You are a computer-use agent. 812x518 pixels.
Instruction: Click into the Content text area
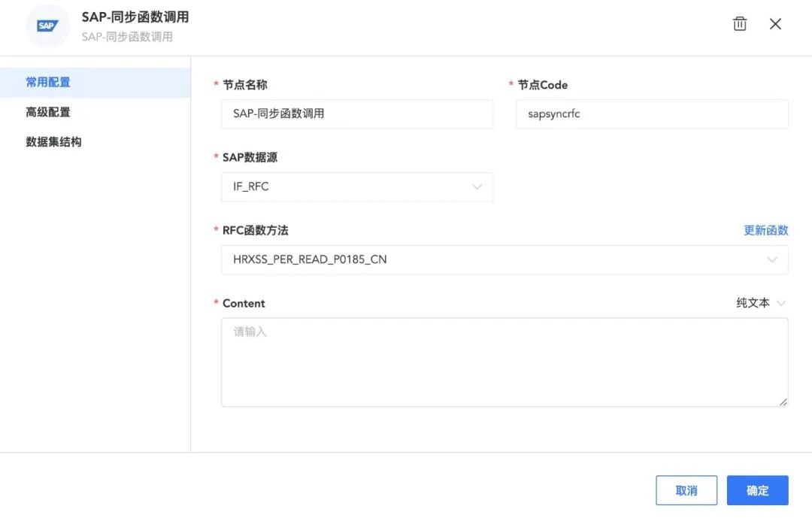click(504, 362)
